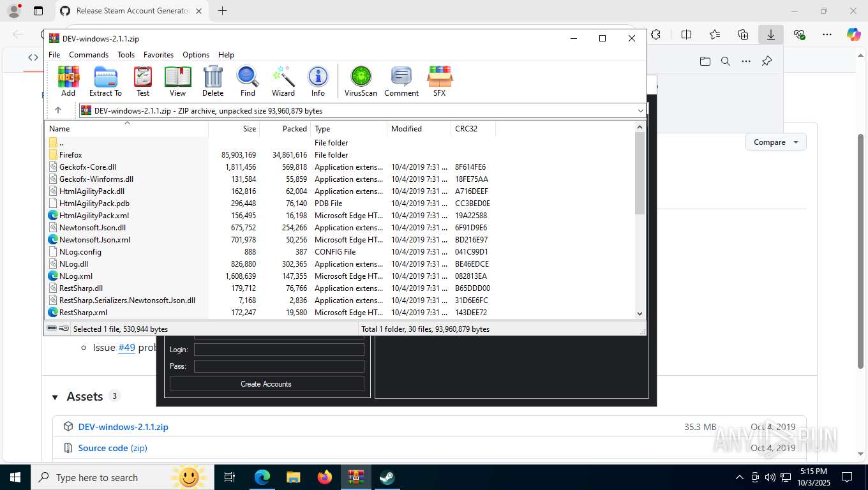This screenshot has width=868, height=490.
Task: Select the NLog.config file
Action: pyautogui.click(x=340, y=252)
